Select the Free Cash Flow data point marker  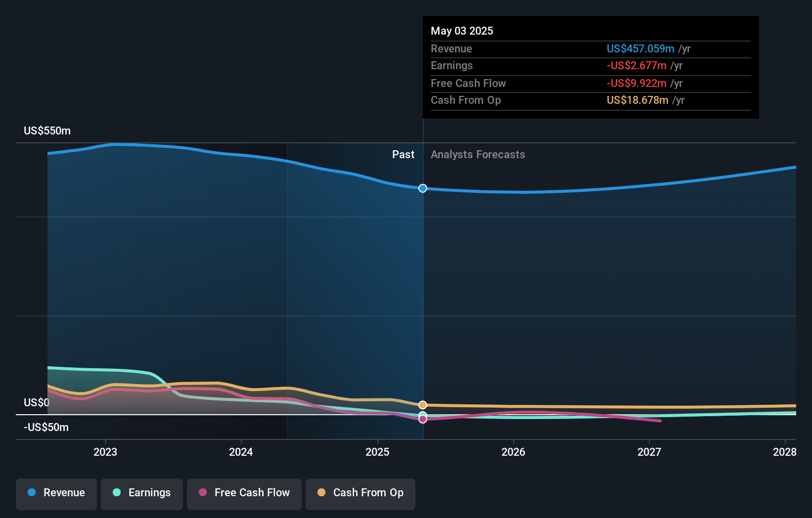(x=423, y=419)
